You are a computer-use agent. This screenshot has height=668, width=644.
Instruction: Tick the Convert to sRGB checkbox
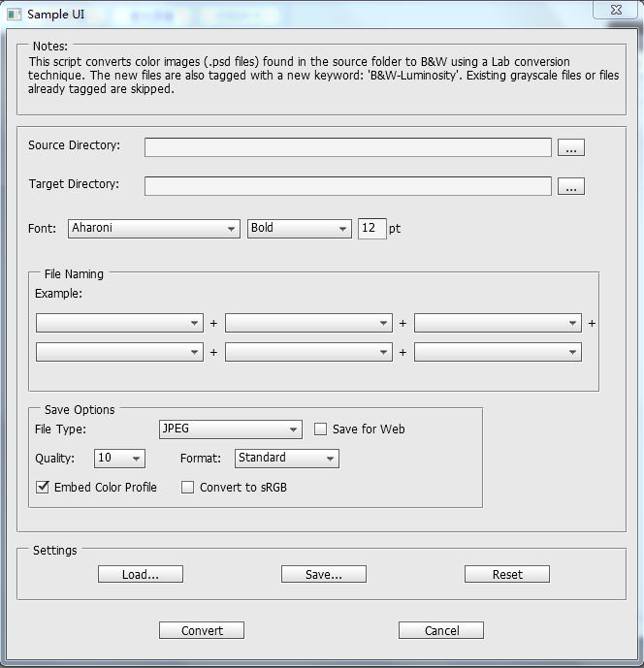click(x=188, y=488)
